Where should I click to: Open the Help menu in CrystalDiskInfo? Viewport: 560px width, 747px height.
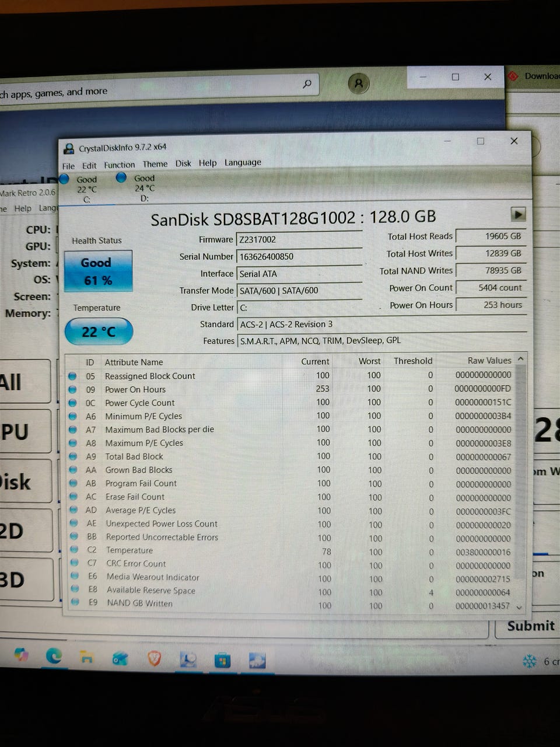click(208, 163)
